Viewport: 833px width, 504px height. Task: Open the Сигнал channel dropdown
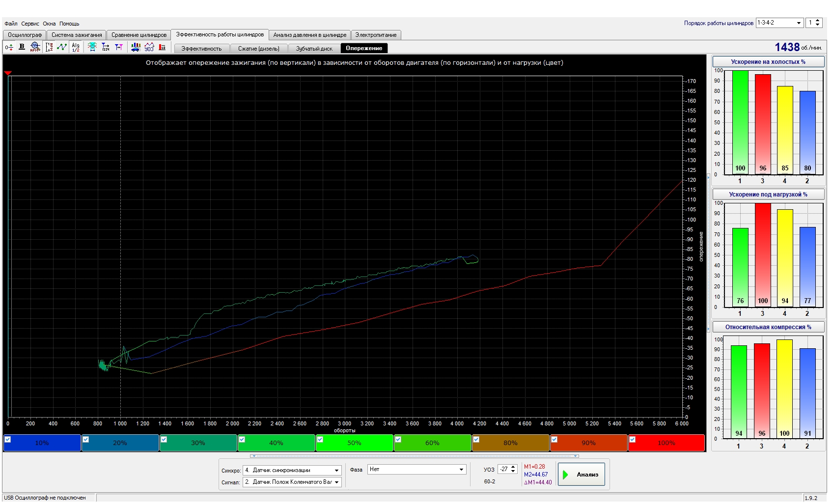(336, 482)
